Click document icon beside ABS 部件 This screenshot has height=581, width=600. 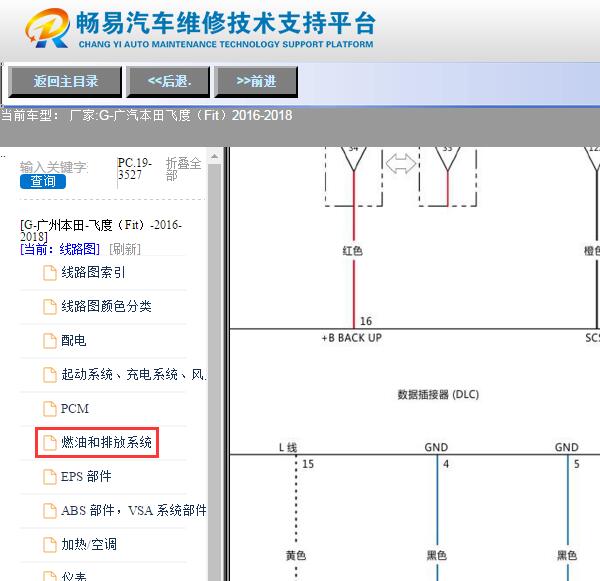tap(50, 511)
